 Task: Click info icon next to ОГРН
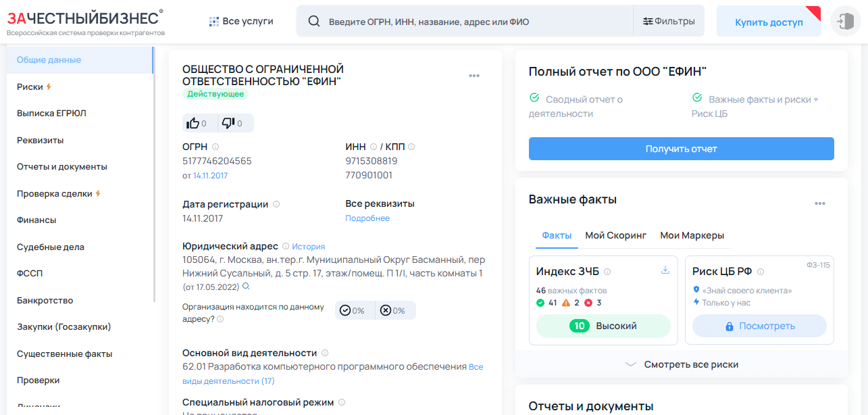(x=215, y=147)
